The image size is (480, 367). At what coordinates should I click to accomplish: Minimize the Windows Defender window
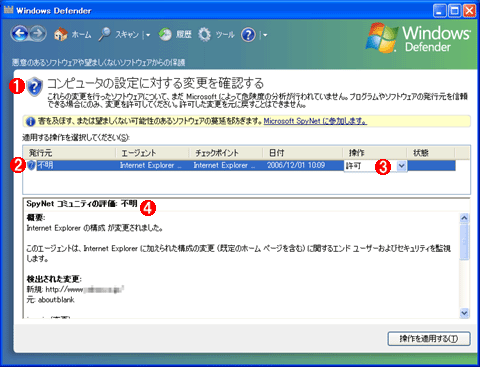[440, 11]
